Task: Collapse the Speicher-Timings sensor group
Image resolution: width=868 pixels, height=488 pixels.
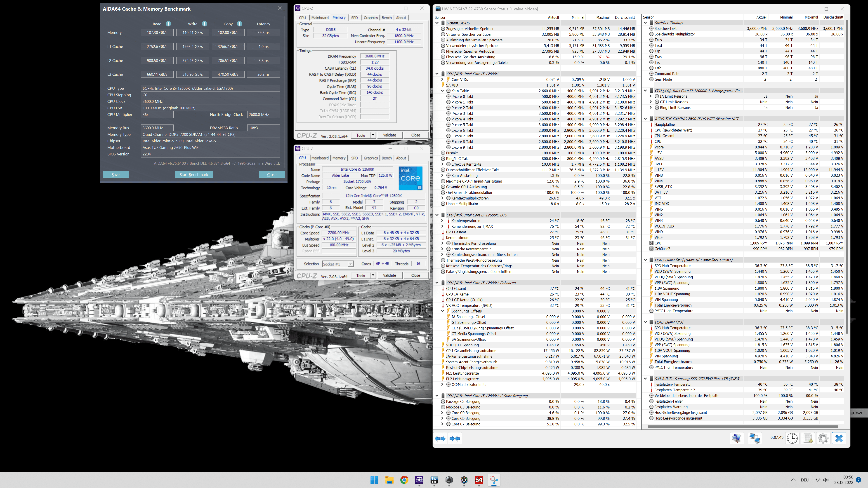Action: tap(646, 23)
